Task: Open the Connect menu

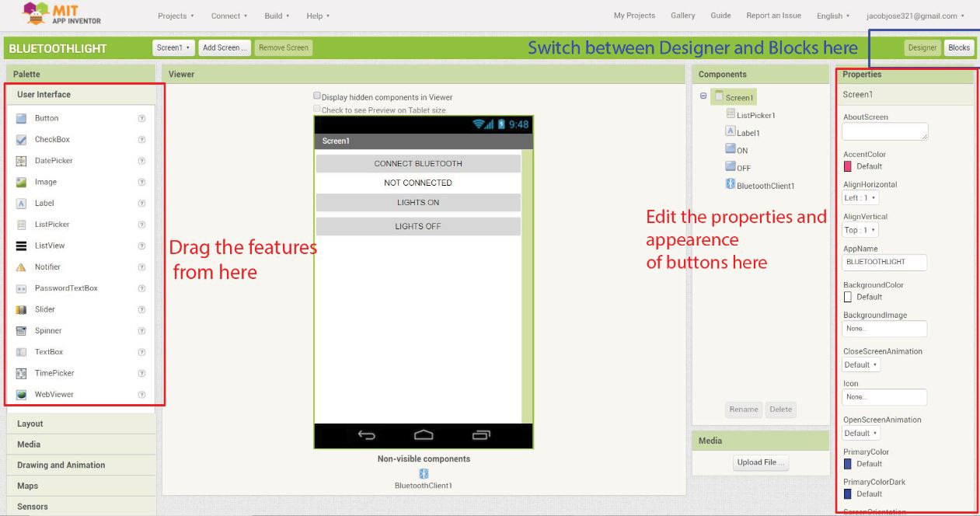Action: pyautogui.click(x=229, y=16)
